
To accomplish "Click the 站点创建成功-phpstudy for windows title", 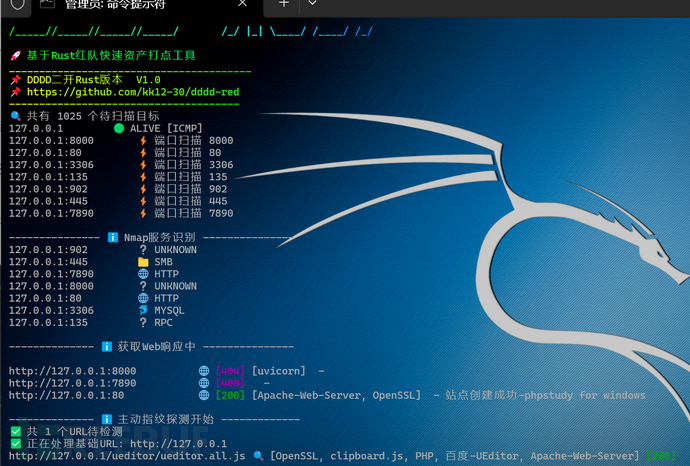I will (546, 395).
